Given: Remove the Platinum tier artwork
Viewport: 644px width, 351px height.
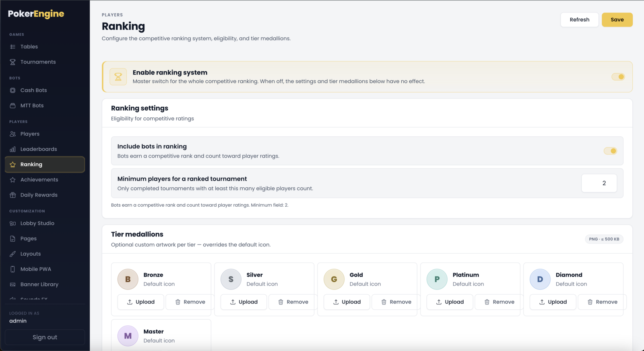Looking at the screenshot, I should pos(499,302).
